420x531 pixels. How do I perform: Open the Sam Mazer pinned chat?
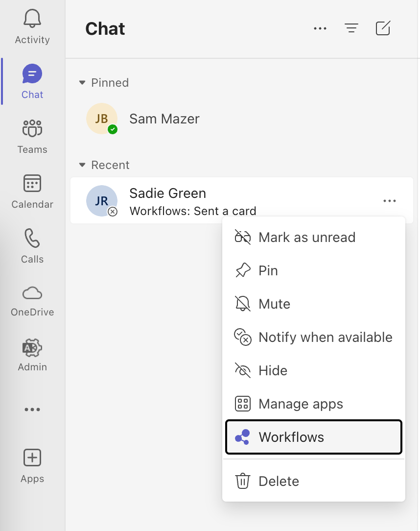pyautogui.click(x=164, y=119)
